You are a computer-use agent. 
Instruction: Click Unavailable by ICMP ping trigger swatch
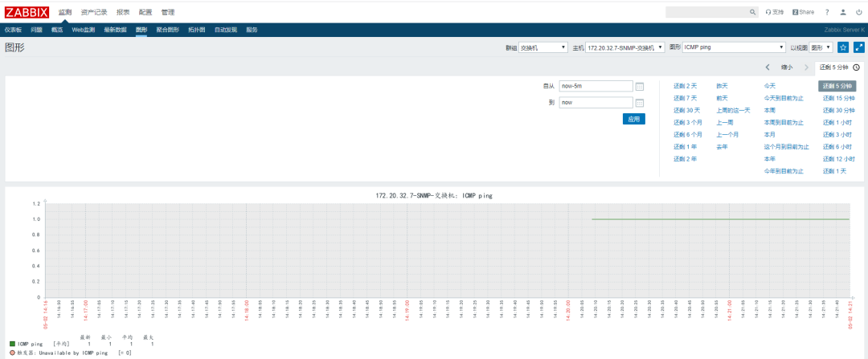[x=12, y=353]
